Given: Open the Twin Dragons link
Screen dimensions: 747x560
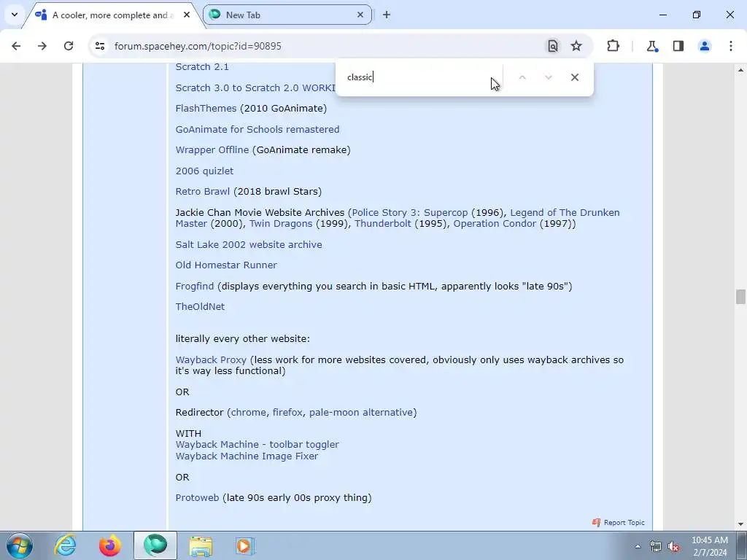Looking at the screenshot, I should click(x=281, y=224).
